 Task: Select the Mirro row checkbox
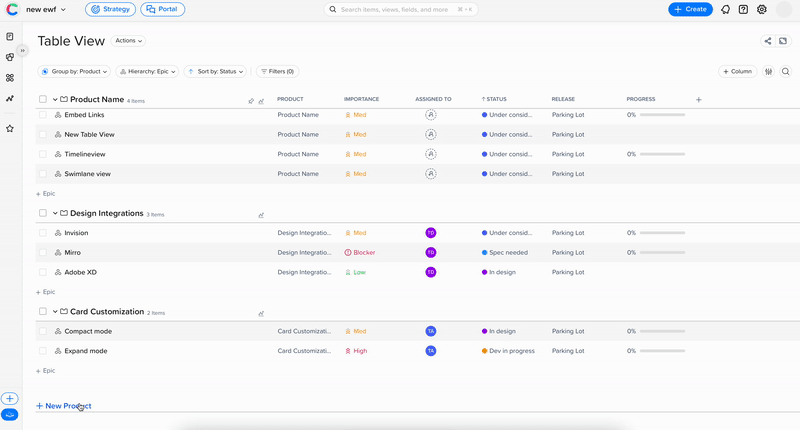43,253
